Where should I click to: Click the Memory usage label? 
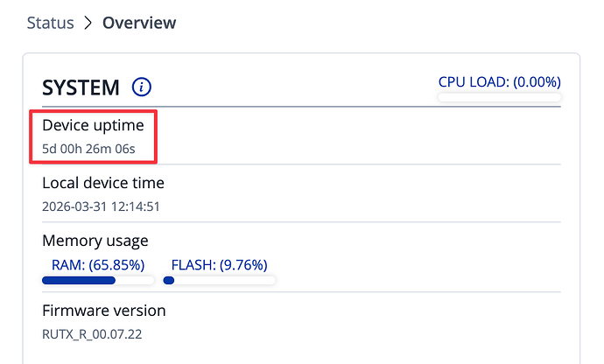click(x=95, y=241)
